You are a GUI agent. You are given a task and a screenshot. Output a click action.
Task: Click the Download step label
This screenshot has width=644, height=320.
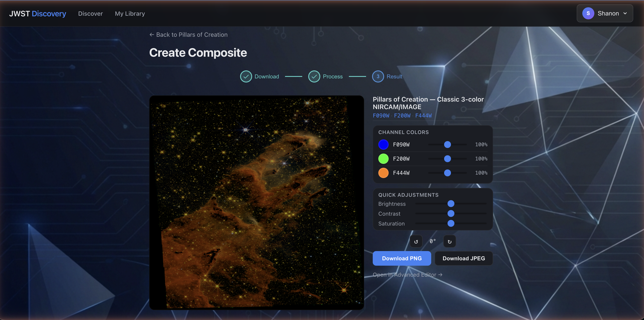[x=267, y=76]
